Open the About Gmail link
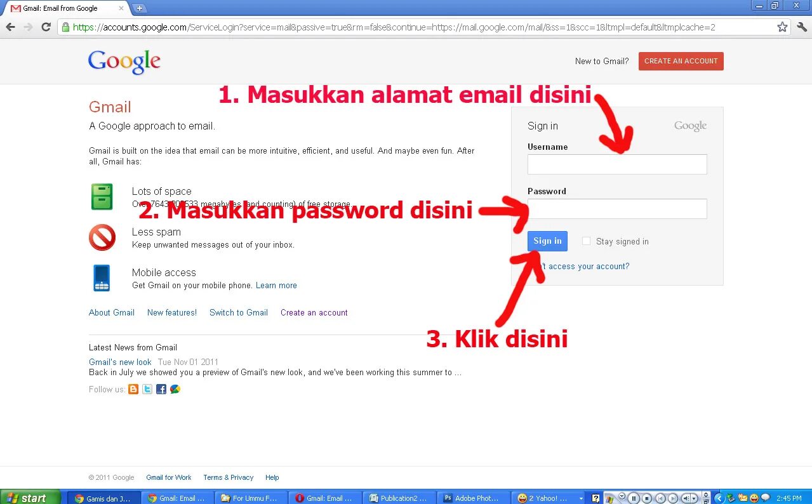The image size is (812, 504). [x=112, y=312]
